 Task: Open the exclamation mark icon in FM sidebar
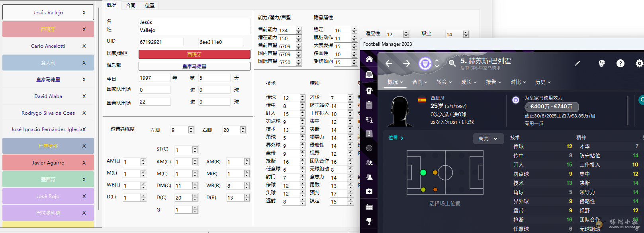(369, 134)
